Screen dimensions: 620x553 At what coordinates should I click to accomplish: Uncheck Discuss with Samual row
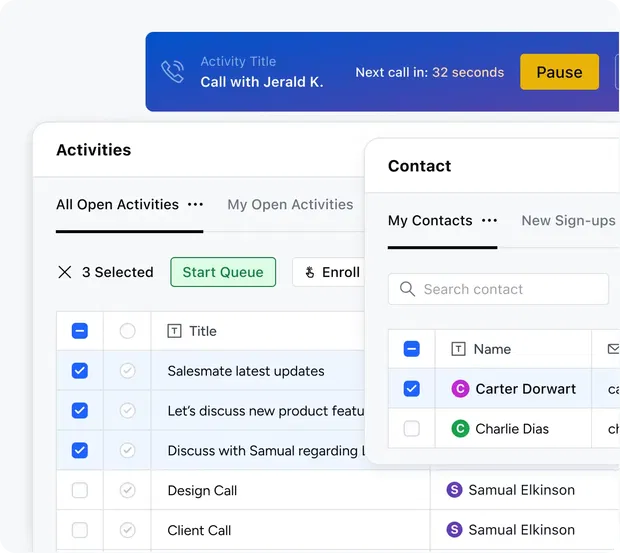[80, 450]
